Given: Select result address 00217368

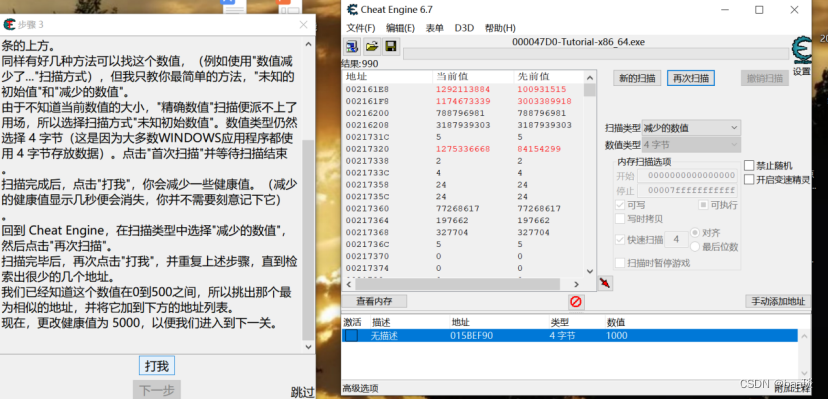Looking at the screenshot, I should 367,233.
